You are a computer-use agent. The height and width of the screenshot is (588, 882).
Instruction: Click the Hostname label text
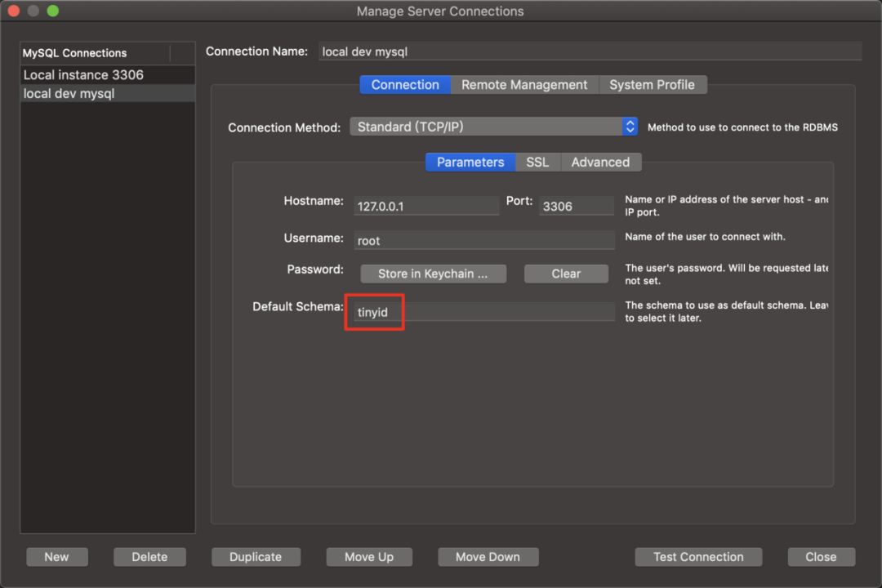(x=314, y=201)
